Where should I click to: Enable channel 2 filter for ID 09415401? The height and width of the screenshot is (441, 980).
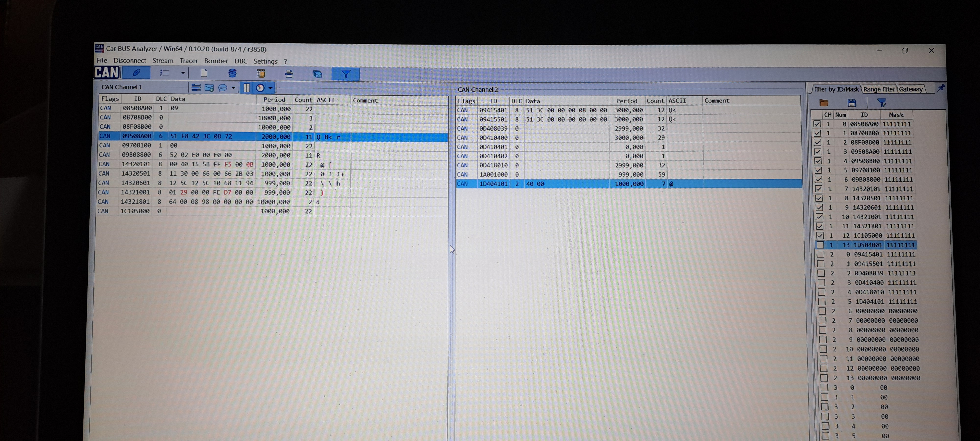click(x=821, y=254)
